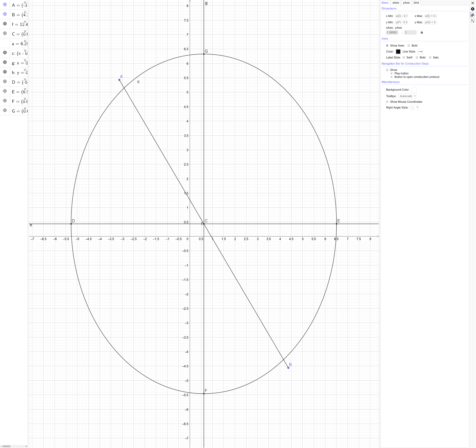Viewport: 476px width, 448px height.
Task: Open the Tooltips dropdown
Action: (407, 96)
